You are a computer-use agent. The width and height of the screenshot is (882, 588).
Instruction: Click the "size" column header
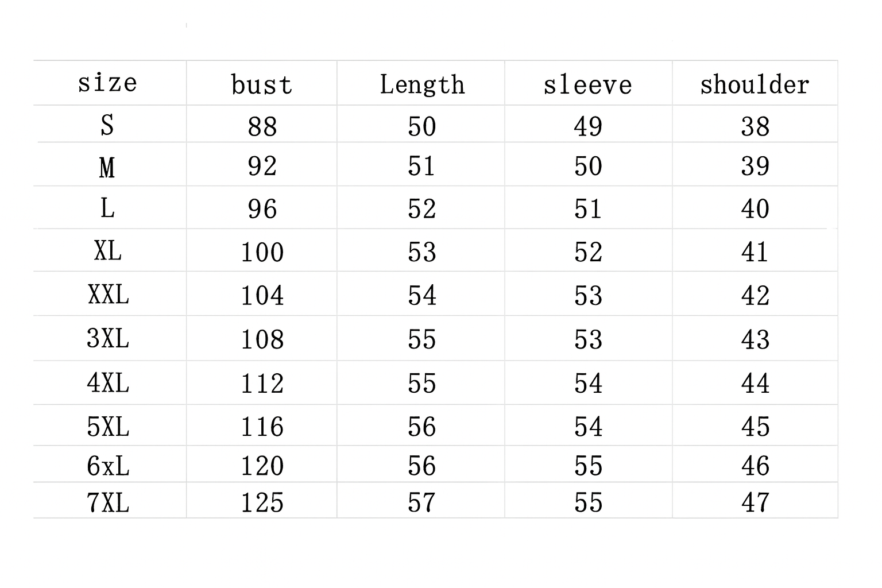108,83
